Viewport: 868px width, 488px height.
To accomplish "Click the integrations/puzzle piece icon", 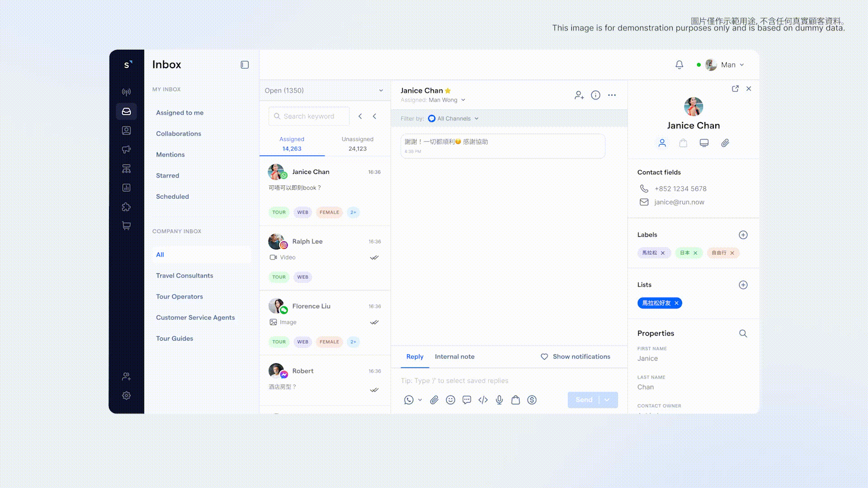I will [x=127, y=206].
